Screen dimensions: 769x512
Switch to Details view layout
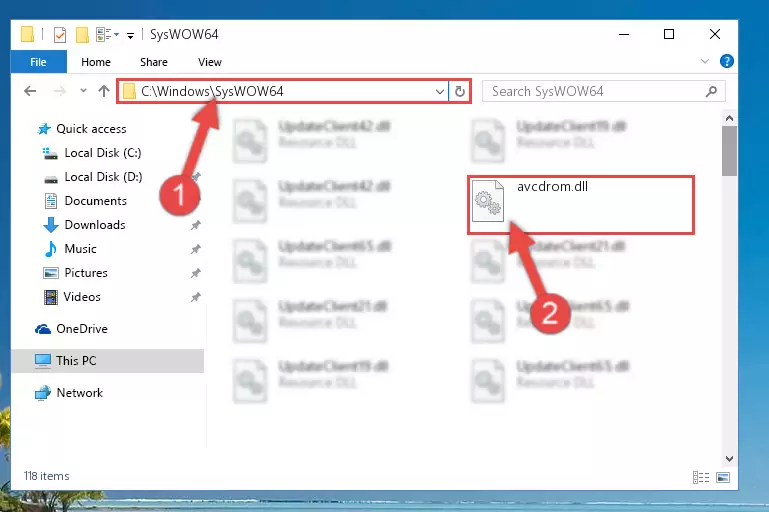[701, 477]
